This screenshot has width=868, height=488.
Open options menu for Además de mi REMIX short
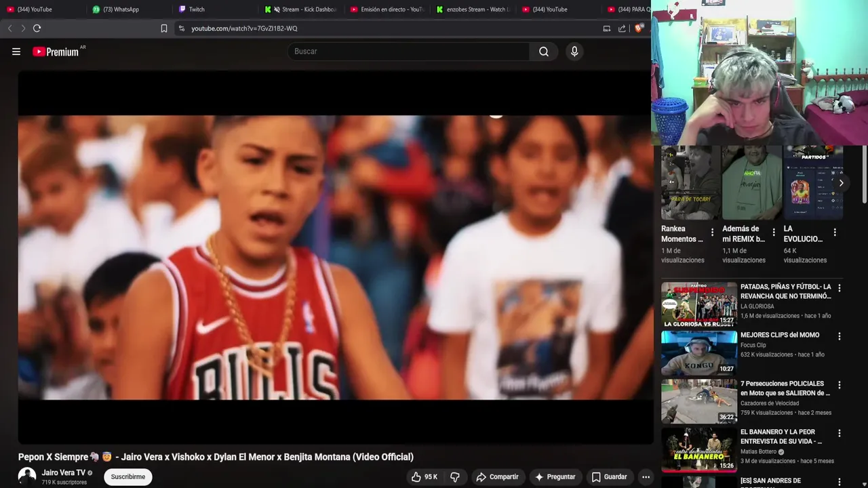click(x=774, y=232)
